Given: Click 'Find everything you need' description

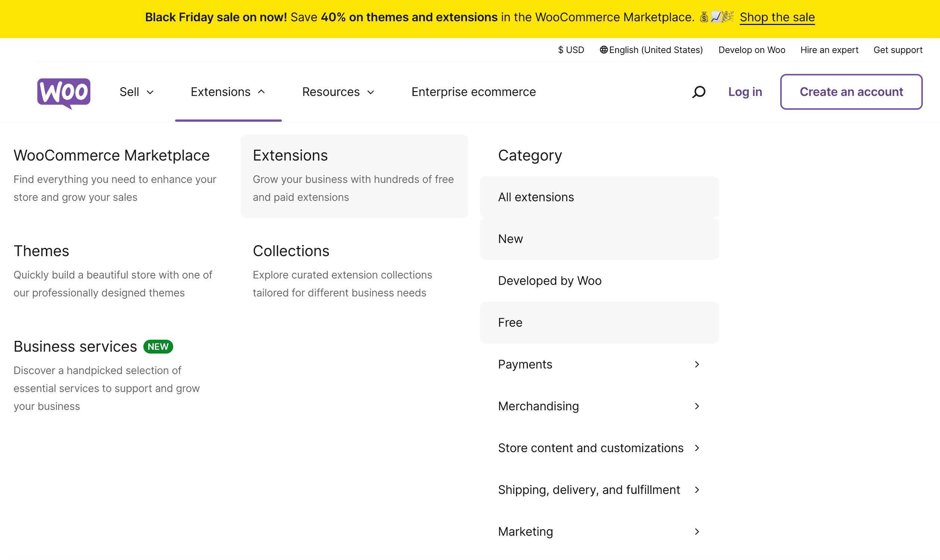Looking at the screenshot, I should [x=115, y=188].
